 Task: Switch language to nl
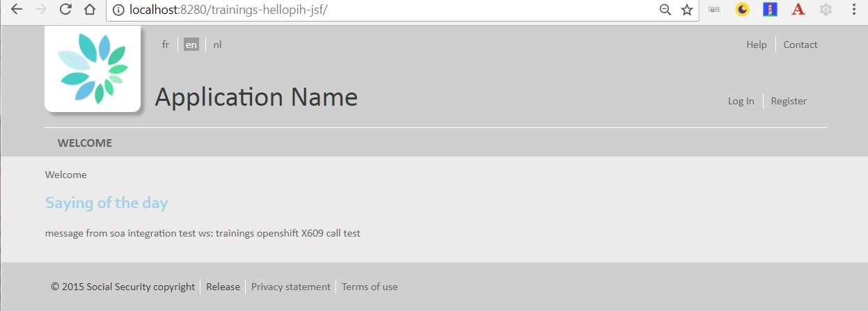pyautogui.click(x=218, y=45)
